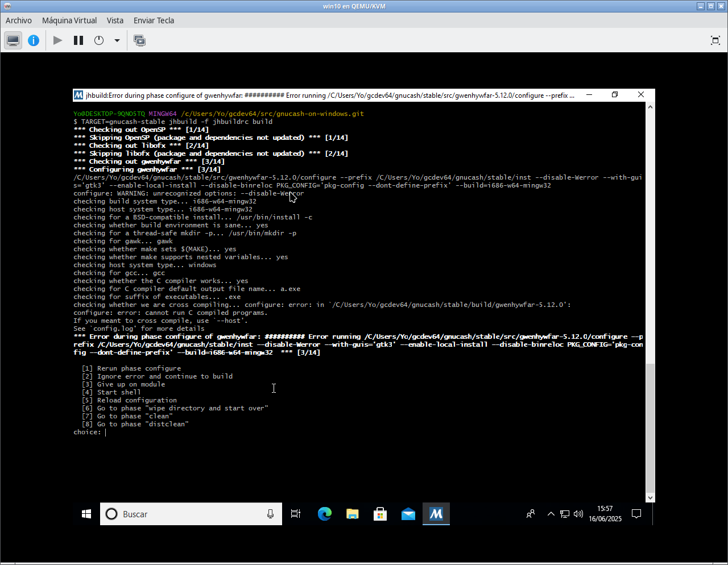This screenshot has height=565, width=728.
Task: Minimize the win10 QEMU/KVM window
Action: pos(701,6)
